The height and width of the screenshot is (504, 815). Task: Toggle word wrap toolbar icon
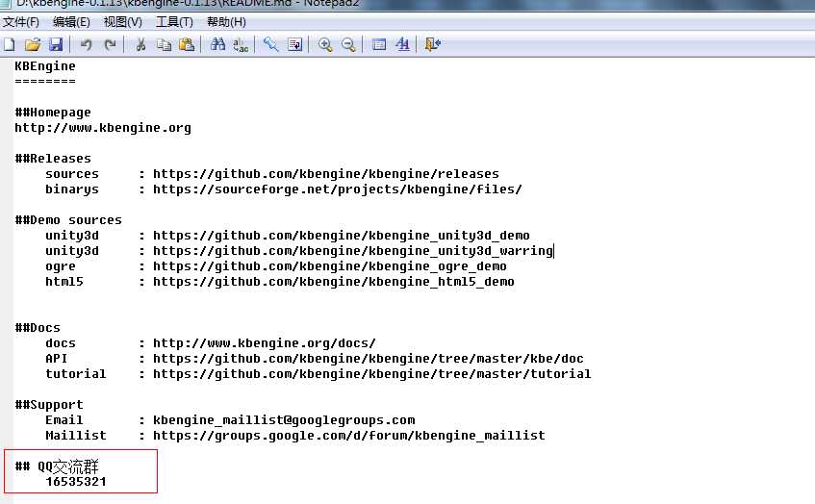coord(294,44)
